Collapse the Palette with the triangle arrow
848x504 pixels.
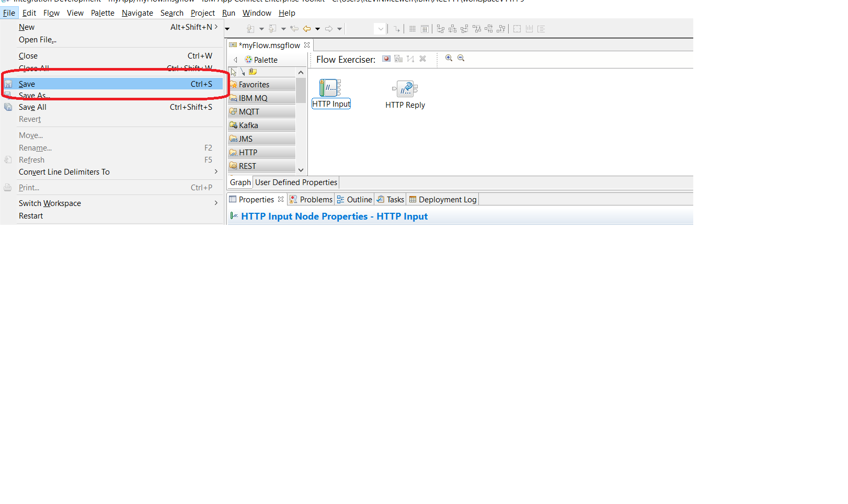coord(235,60)
